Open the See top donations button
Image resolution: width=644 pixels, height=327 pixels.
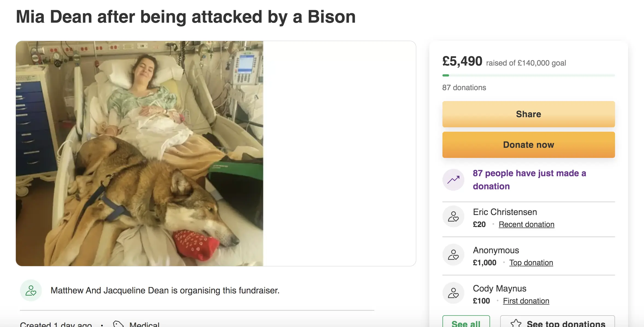click(558, 323)
